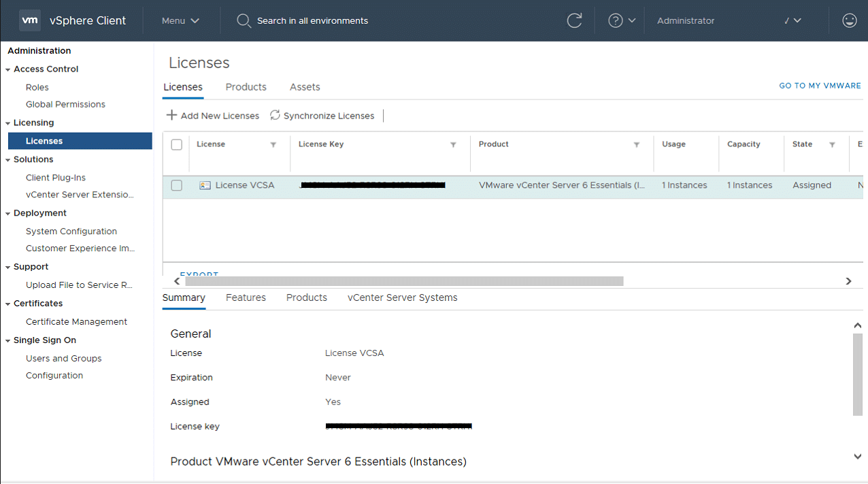The width and height of the screenshot is (868, 484).
Task: Collapse the Access Control section
Action: point(7,69)
